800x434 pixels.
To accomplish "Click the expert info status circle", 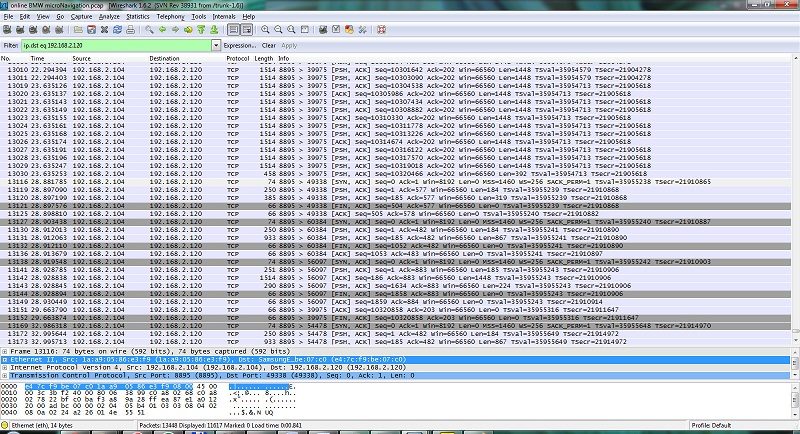I will pos(5,425).
